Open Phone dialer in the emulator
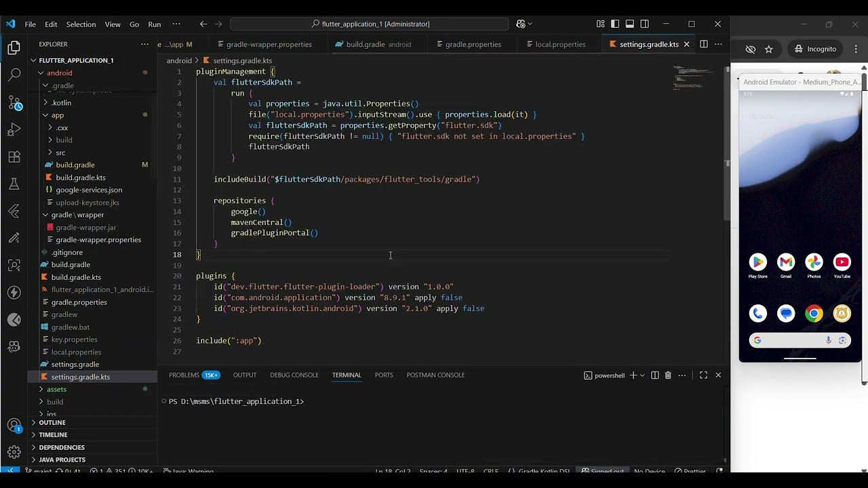Screen dimensions: 868x488 (758, 313)
